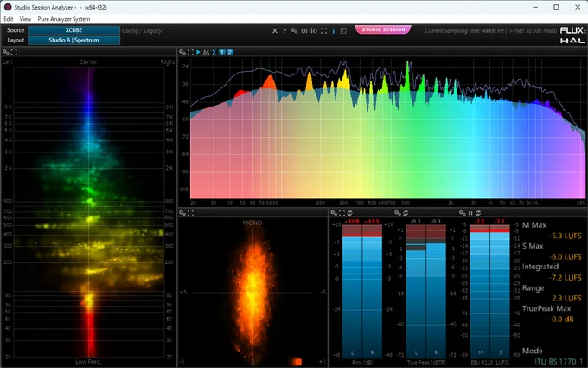Maximize the vectorscope panel
The width and height of the screenshot is (588, 368).
tap(190, 213)
